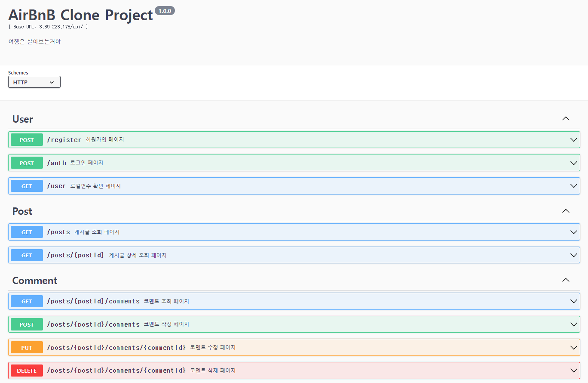Expand the GET /posts/{postId} detail row arrow

573,255
